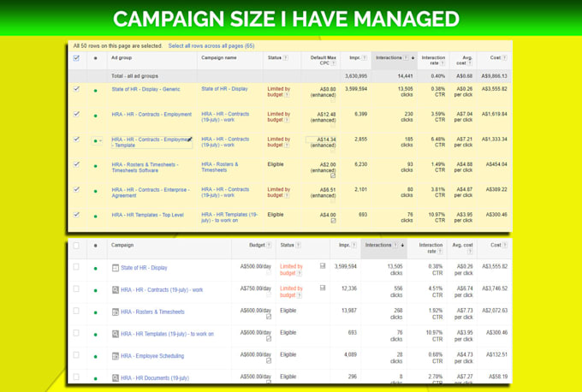This screenshot has width=582, height=392.
Task: Click the A$750.00/day budget of Contracts campaign
Action: coord(256,288)
